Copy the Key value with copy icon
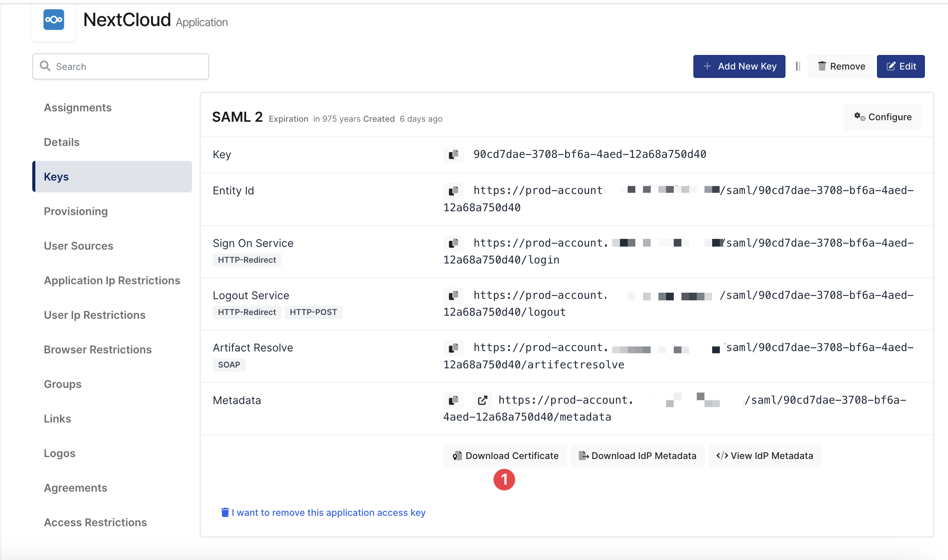The image size is (948, 560). click(x=453, y=154)
